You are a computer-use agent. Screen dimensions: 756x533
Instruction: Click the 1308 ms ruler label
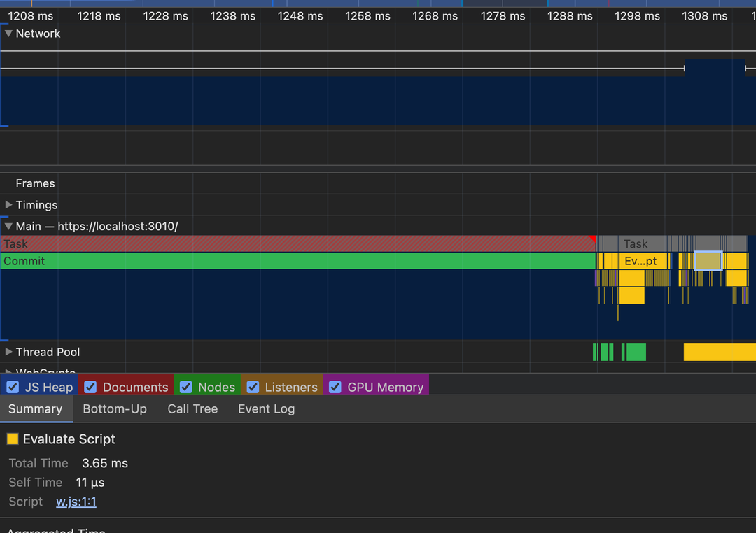[704, 16]
